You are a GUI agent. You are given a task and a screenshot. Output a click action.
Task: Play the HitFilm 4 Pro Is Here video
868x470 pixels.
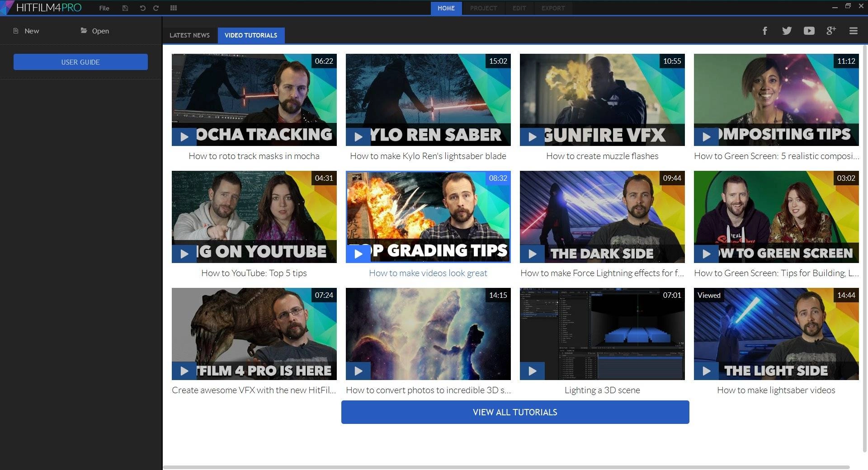click(184, 371)
